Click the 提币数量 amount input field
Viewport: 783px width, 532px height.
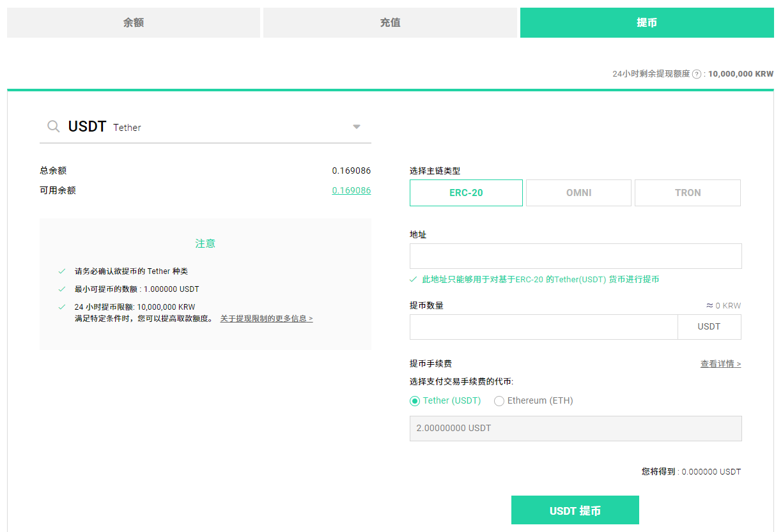(543, 327)
